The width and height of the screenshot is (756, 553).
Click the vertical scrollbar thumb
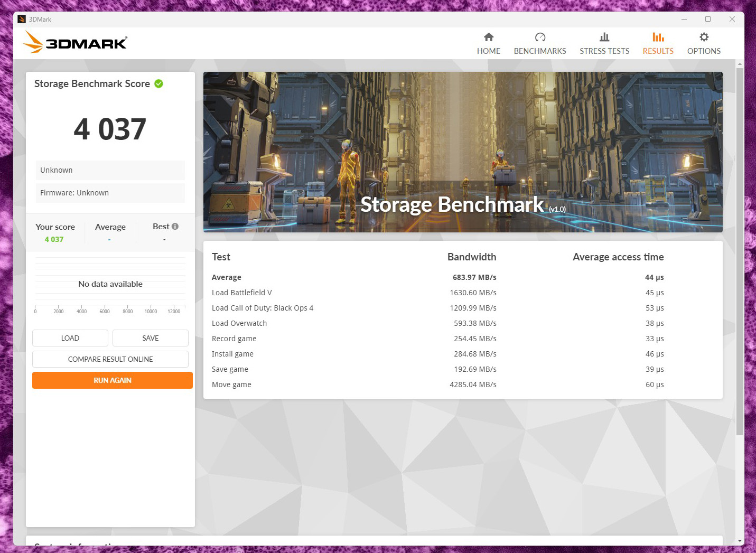740,248
